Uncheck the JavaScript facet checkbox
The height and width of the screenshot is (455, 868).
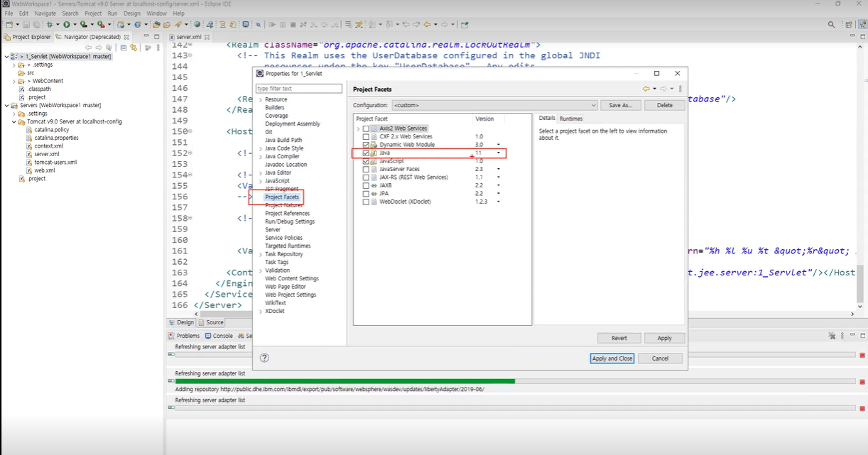click(x=366, y=161)
